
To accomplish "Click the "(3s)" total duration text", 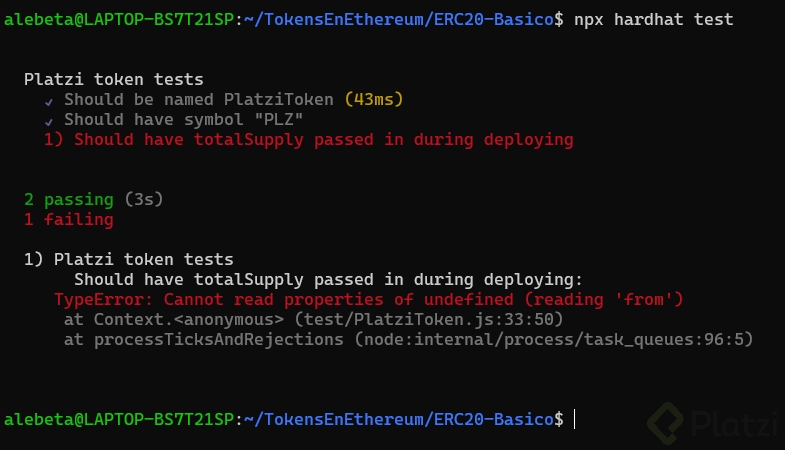I will pyautogui.click(x=143, y=199).
